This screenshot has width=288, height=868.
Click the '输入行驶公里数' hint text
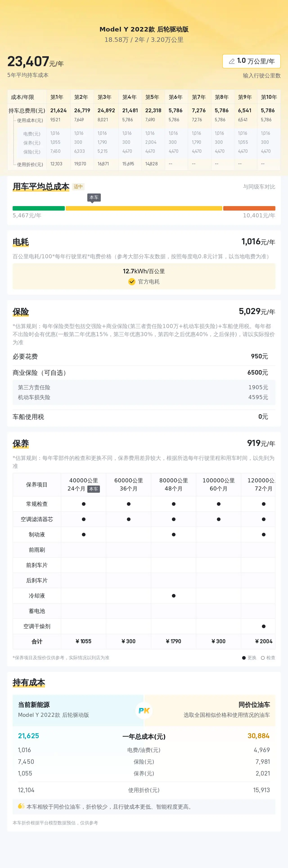pyautogui.click(x=261, y=75)
